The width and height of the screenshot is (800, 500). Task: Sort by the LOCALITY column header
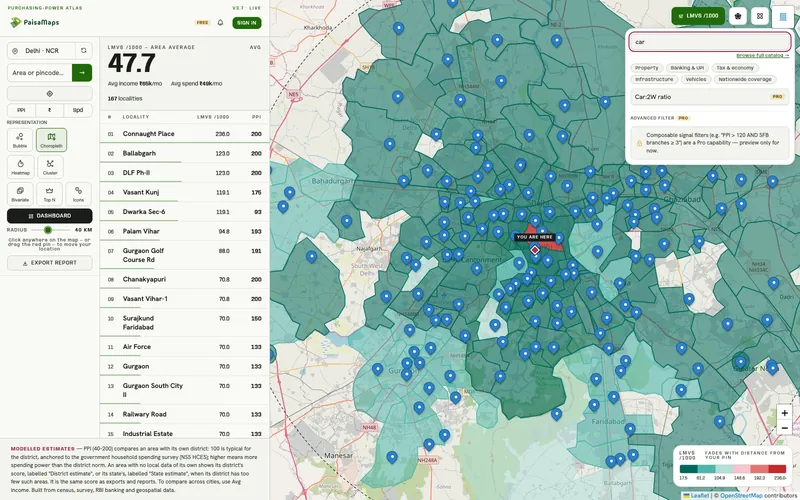click(x=136, y=117)
